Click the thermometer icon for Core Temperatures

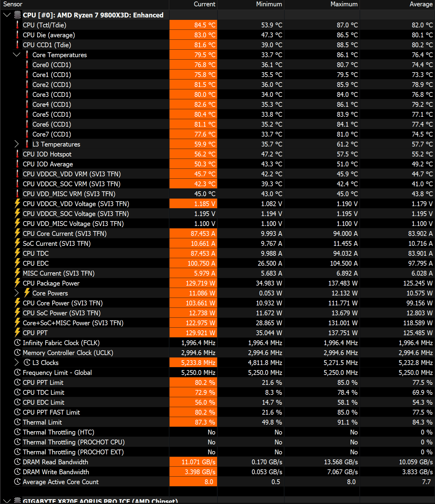(x=27, y=55)
